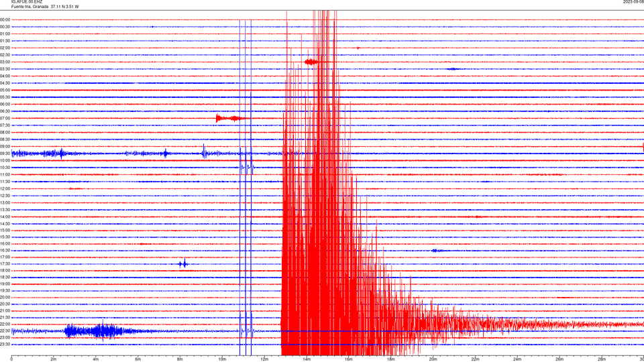Click the 26m axis tick label
Viewport: 644px width, 362px height.
point(559,359)
